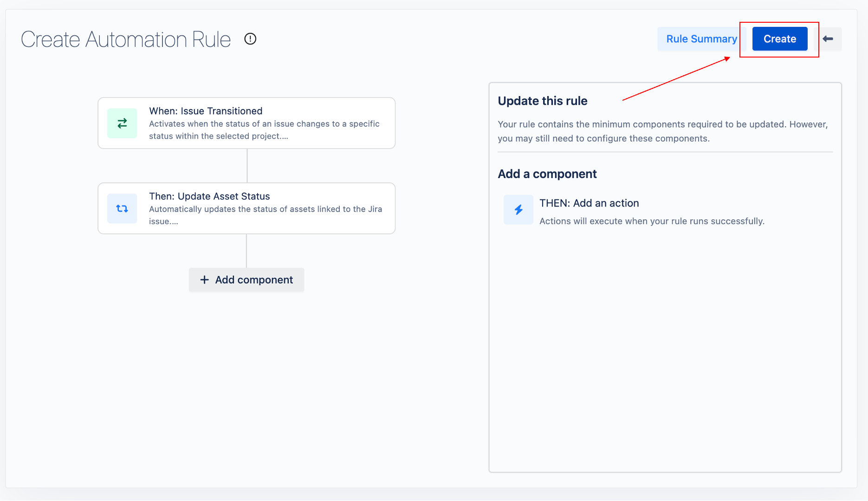
Task: Click the Update Asset Status description text
Action: [x=265, y=215]
